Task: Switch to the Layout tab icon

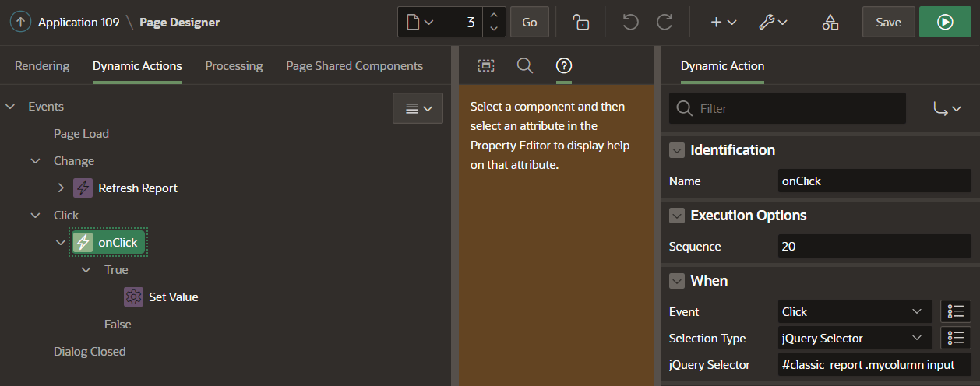Action: click(x=486, y=66)
